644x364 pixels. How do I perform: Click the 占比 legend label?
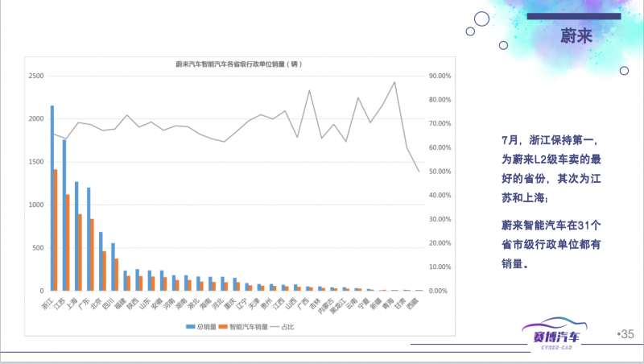point(287,327)
